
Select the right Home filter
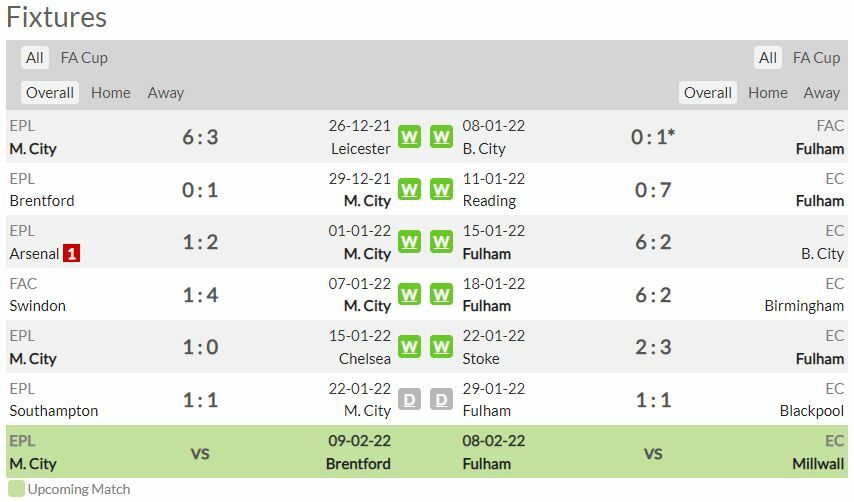(767, 93)
